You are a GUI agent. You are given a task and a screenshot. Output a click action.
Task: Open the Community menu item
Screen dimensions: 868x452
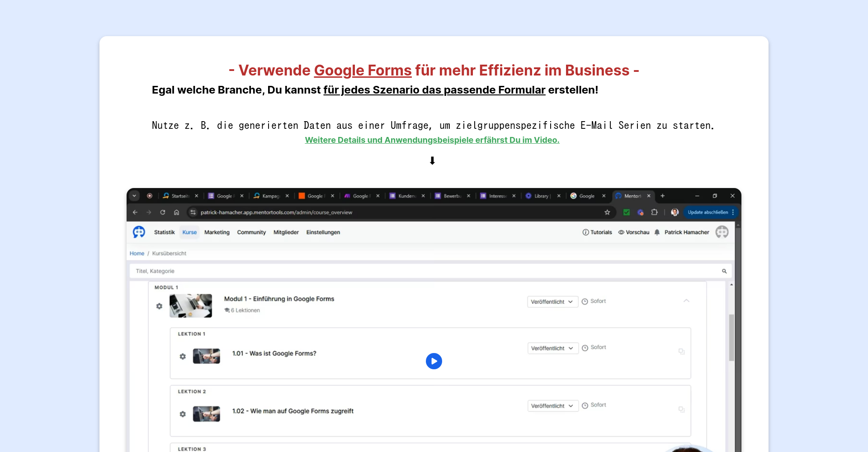(251, 232)
